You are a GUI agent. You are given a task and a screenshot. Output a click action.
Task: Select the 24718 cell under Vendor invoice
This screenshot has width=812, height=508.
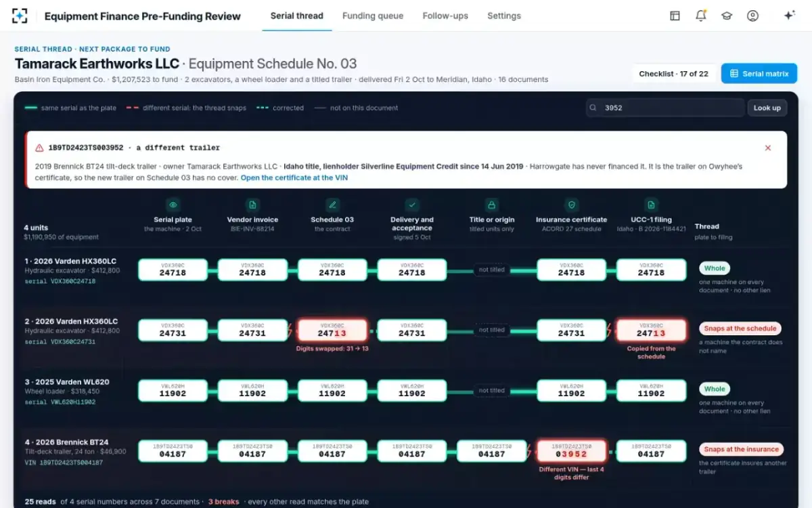[252, 270]
